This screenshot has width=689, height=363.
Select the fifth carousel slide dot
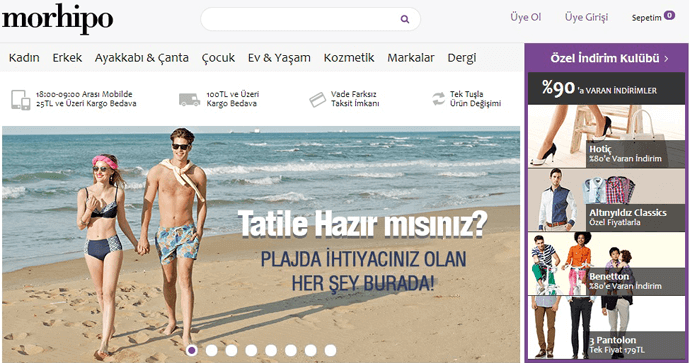(271, 350)
